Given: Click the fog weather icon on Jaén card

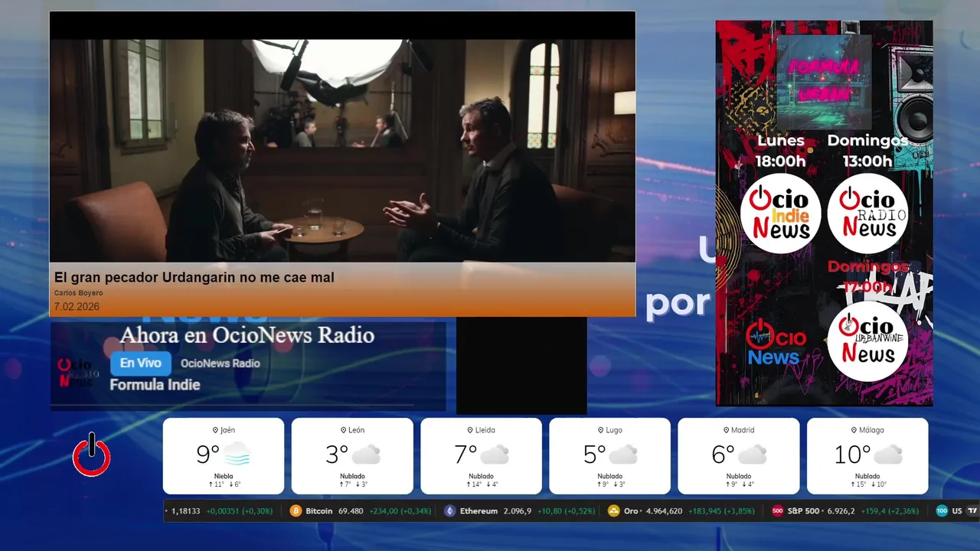Looking at the screenshot, I should 237,454.
